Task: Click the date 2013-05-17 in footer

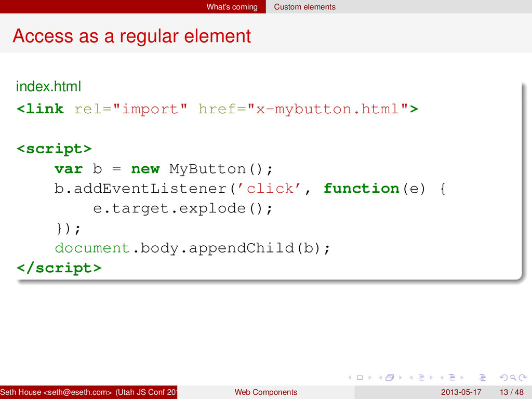Action: pyautogui.click(x=461, y=392)
